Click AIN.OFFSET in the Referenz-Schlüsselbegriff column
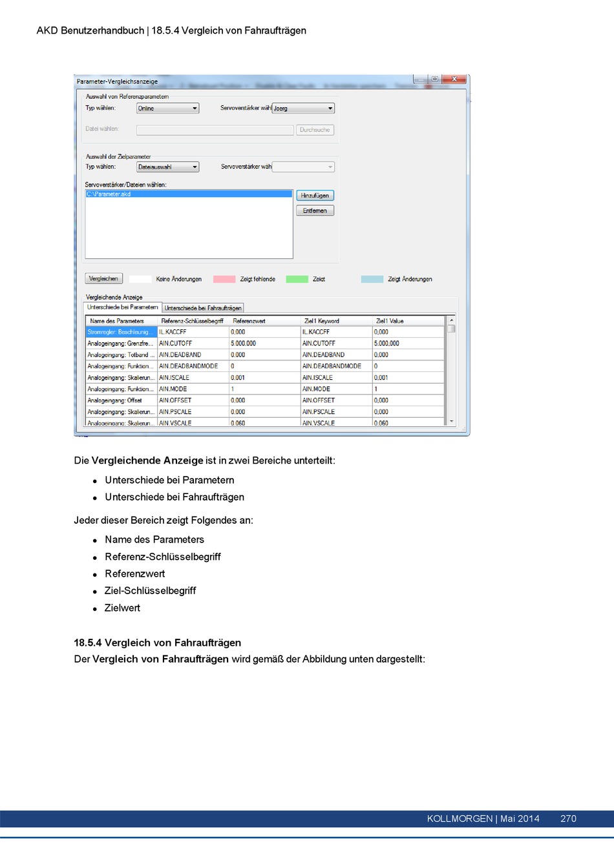The width and height of the screenshot is (614, 868). click(193, 400)
